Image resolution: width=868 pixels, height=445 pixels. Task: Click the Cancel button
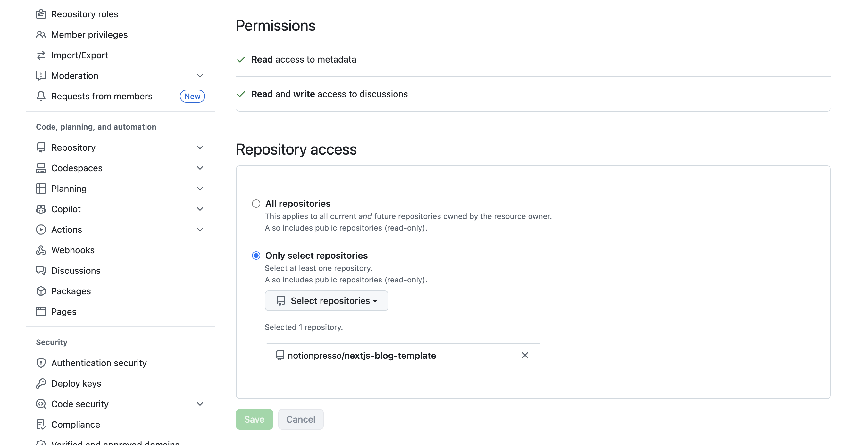[x=301, y=419]
